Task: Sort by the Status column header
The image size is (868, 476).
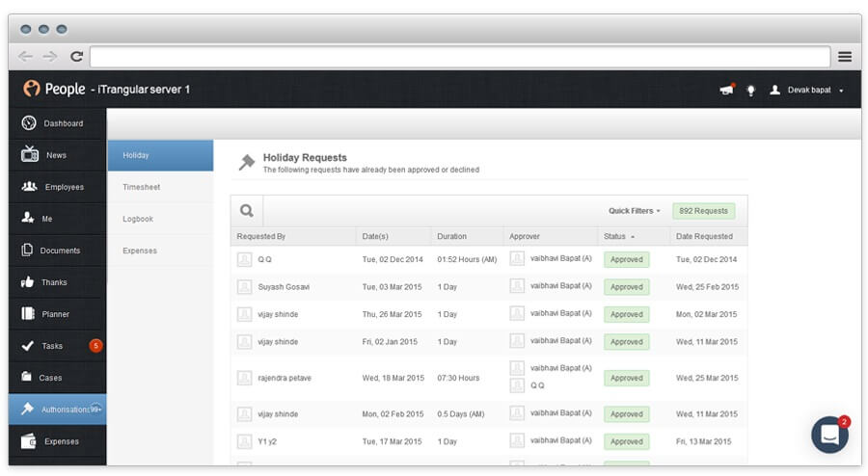Action: 619,236
